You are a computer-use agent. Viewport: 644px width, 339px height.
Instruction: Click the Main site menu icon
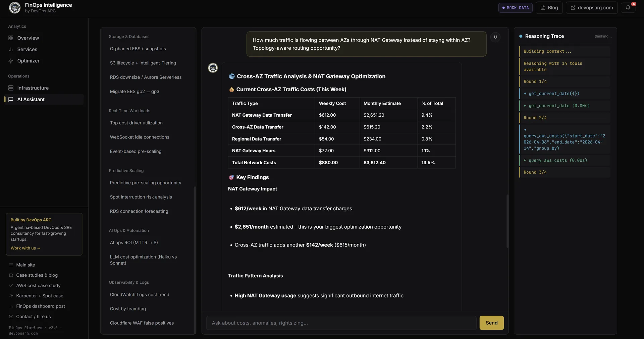click(11, 265)
